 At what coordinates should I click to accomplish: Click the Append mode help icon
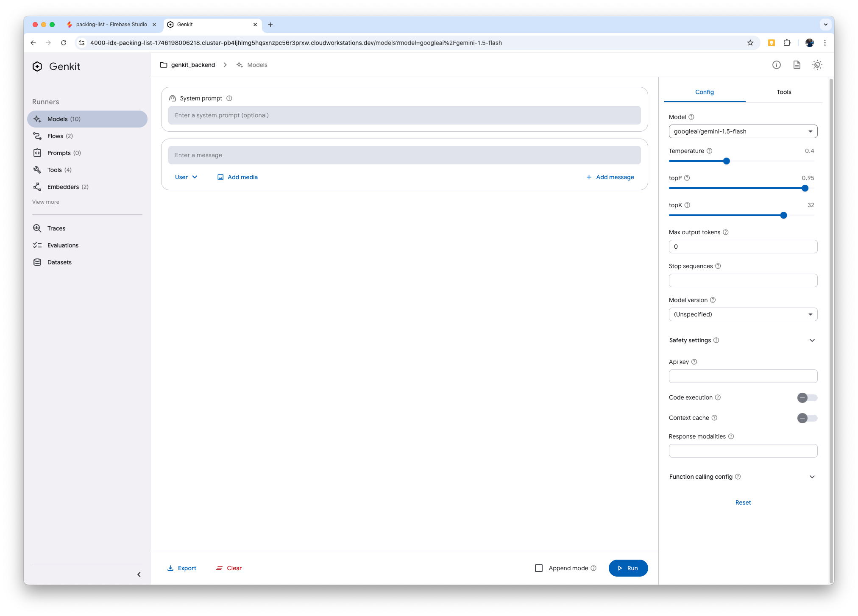coord(593,568)
